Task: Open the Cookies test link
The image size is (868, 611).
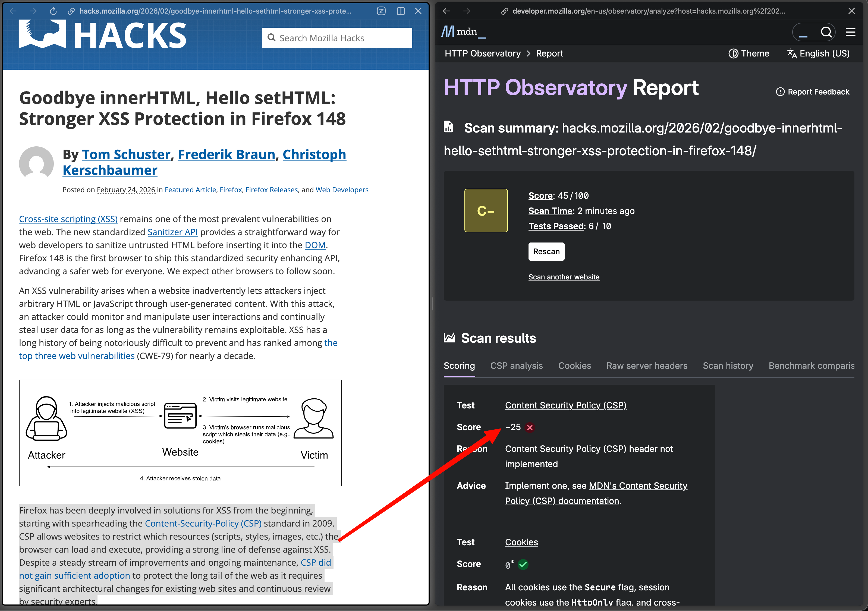Action: (x=521, y=542)
